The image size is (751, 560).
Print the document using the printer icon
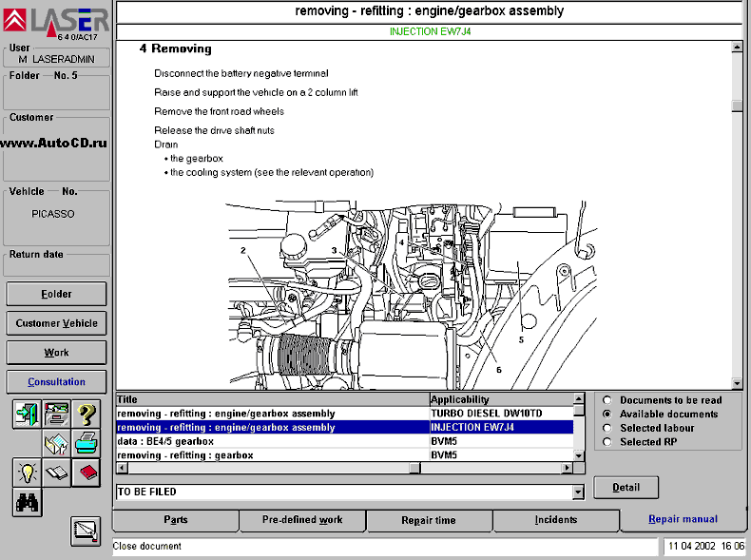87,444
